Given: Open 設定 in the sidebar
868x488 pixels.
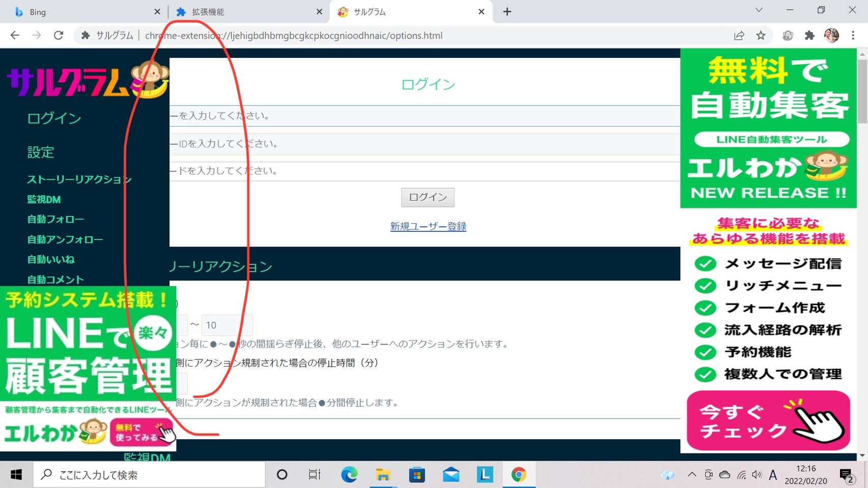Looking at the screenshot, I should (40, 152).
